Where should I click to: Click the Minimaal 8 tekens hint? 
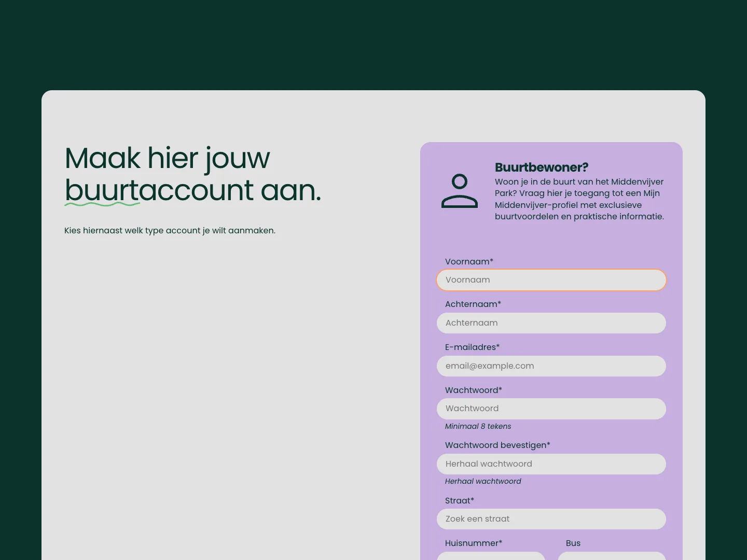tap(478, 426)
